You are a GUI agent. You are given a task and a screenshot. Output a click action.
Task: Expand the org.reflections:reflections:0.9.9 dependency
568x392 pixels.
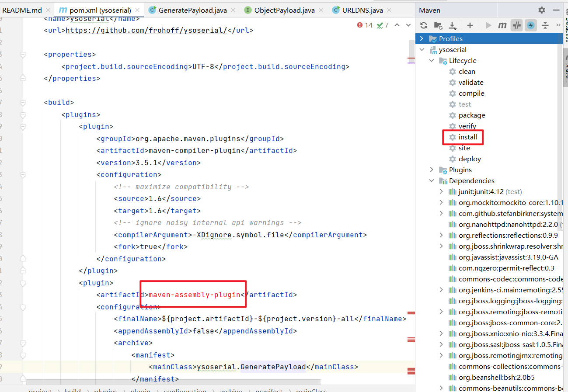441,235
